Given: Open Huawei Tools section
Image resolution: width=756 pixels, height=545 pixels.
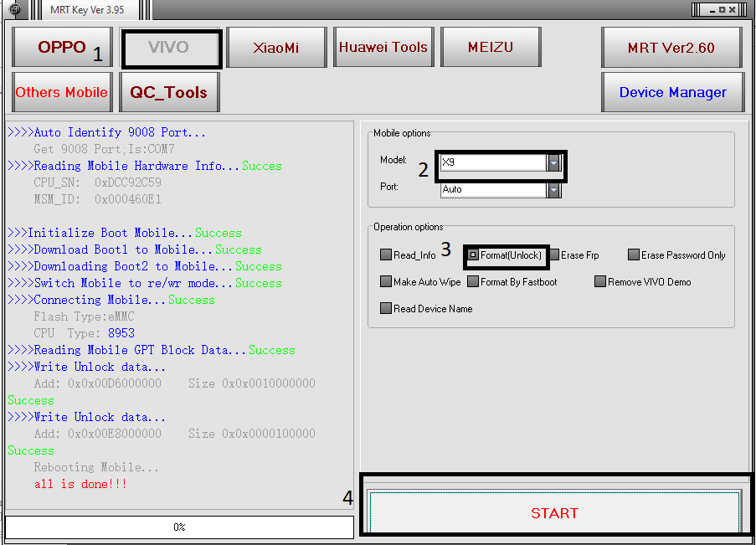Looking at the screenshot, I should point(383,47).
